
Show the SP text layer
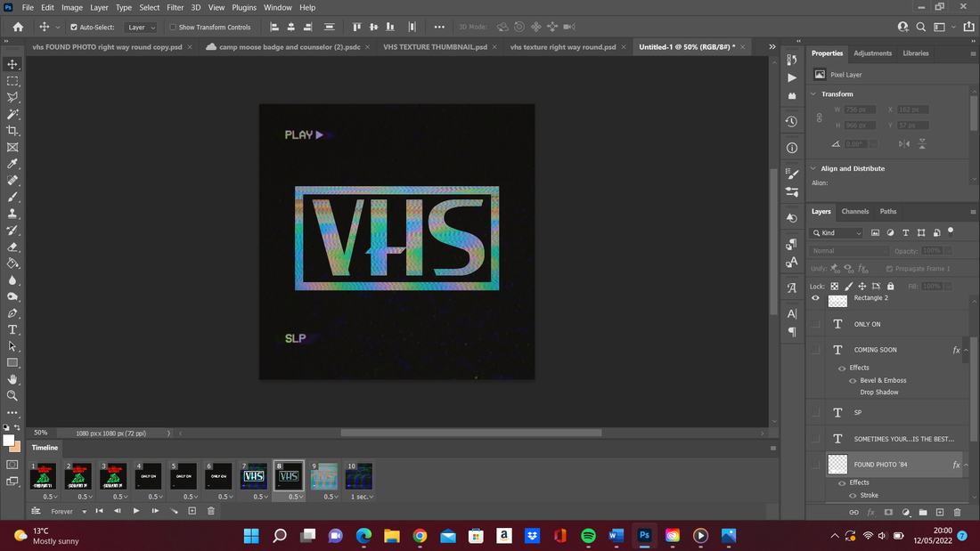(x=815, y=413)
